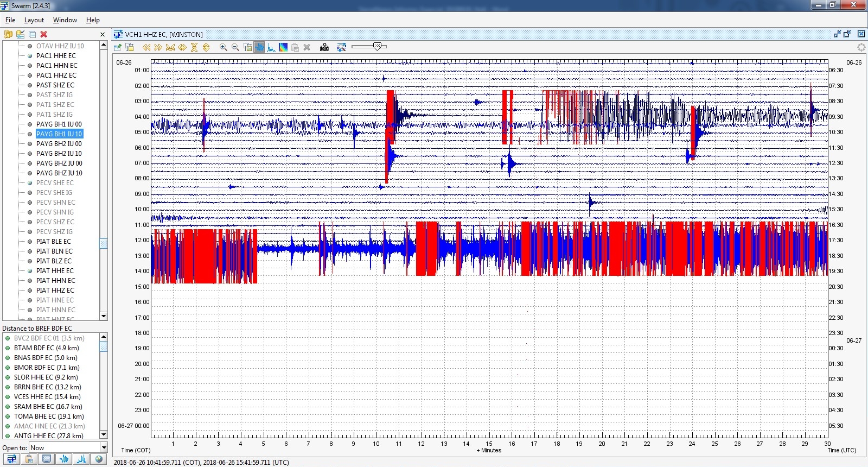Click the time range settings icon
868x467 pixels.
(129, 47)
